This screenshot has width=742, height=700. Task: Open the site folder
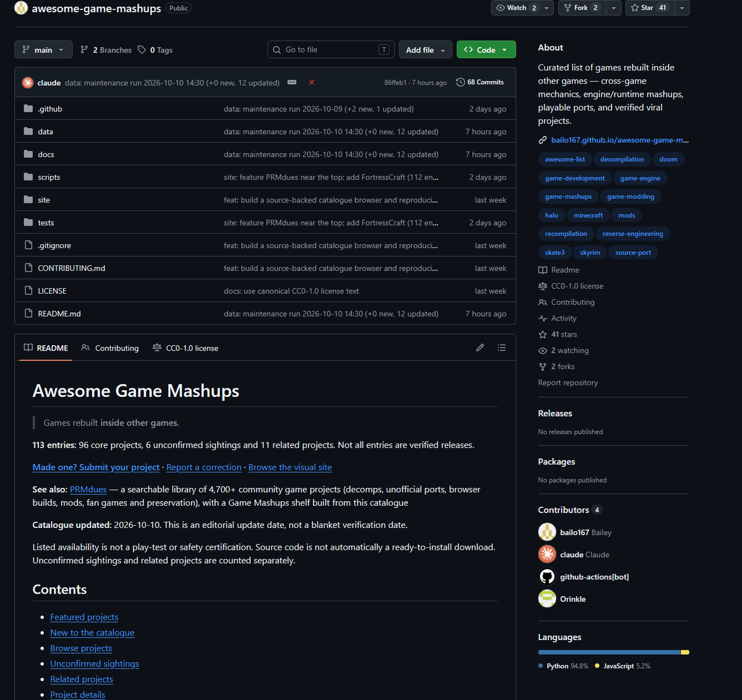pos(44,200)
